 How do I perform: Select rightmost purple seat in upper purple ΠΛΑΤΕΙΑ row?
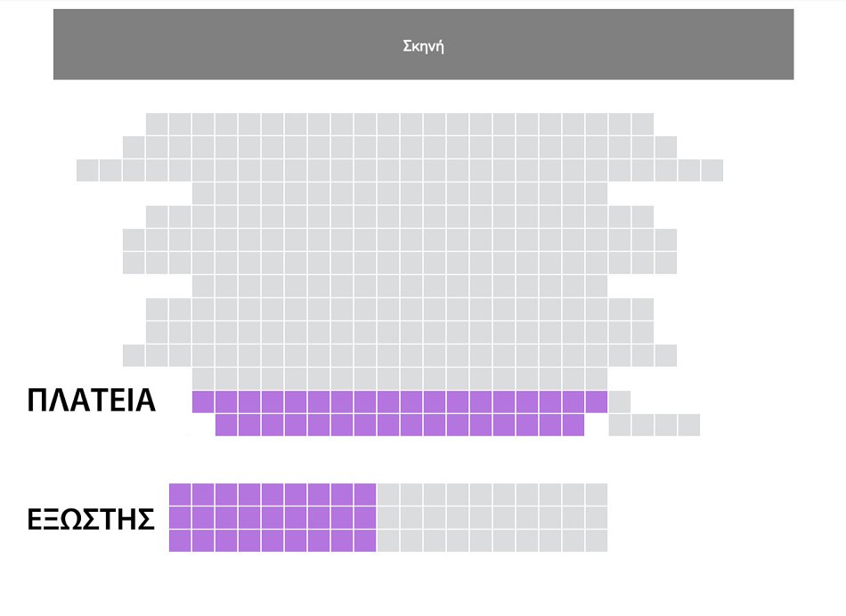click(597, 401)
